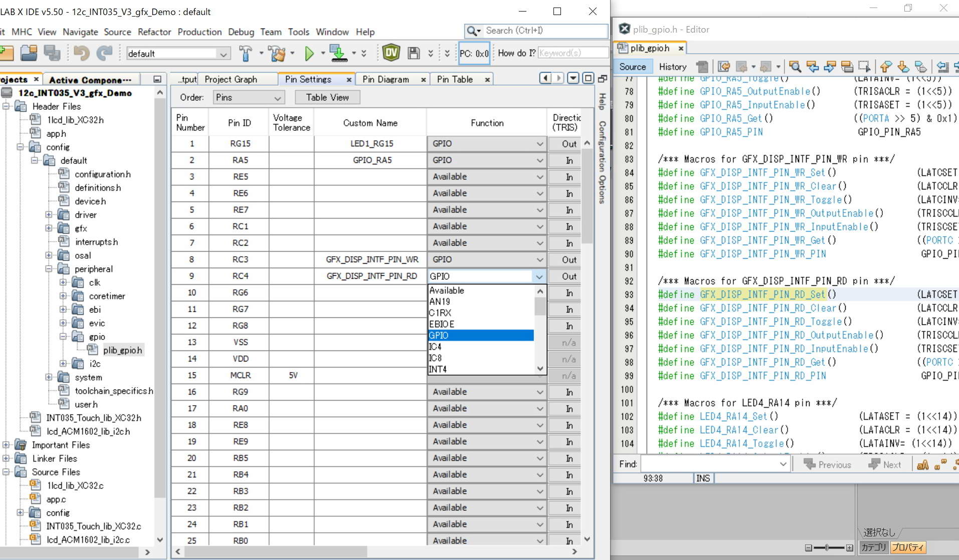Click Make and Program Device download icon

click(x=339, y=53)
